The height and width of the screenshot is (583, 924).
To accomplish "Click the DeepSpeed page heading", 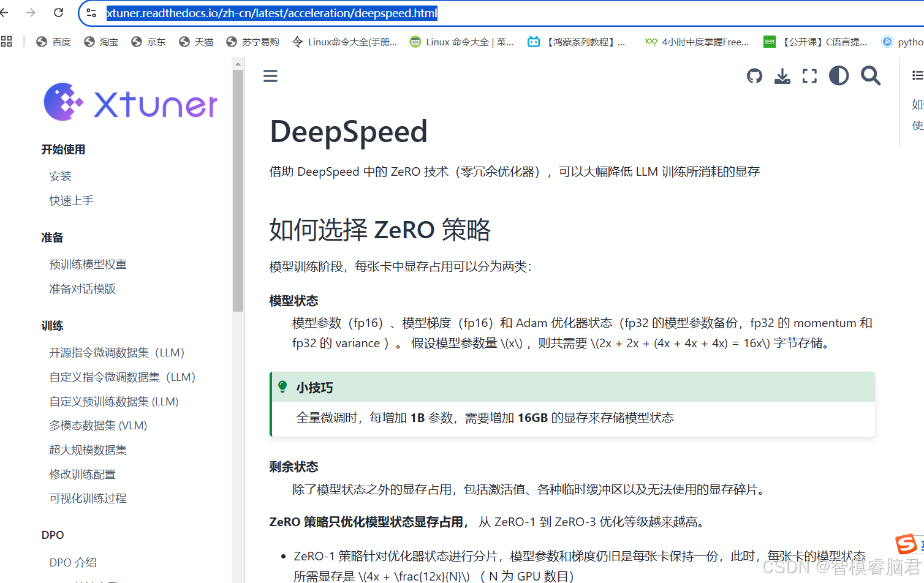I will coord(349,132).
